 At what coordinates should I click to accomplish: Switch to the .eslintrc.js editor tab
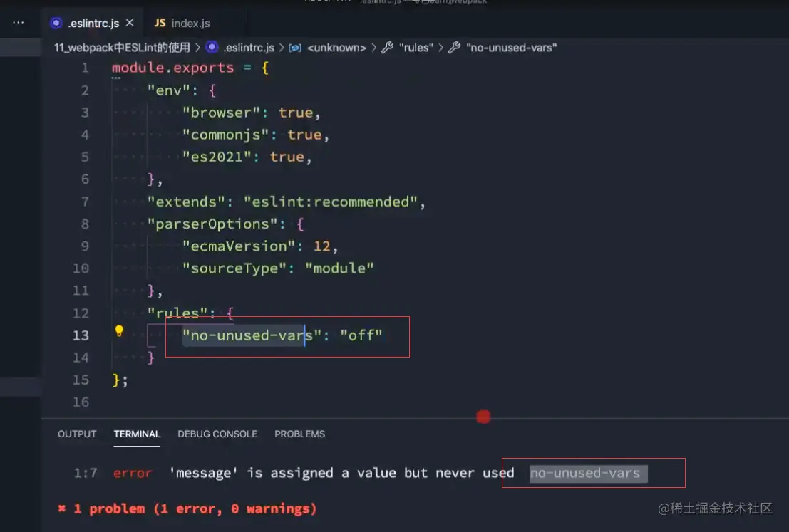pyautogui.click(x=93, y=23)
